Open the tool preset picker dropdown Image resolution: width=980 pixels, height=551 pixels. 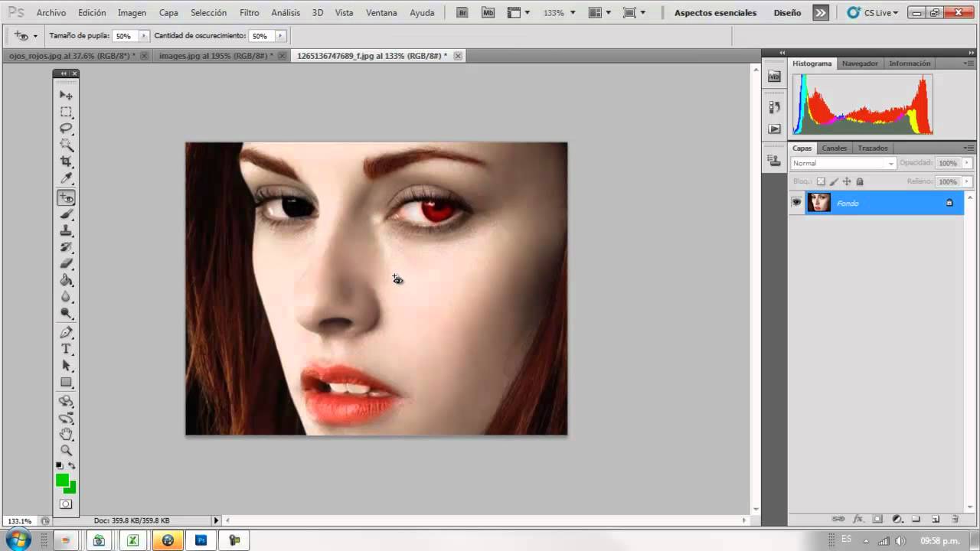(x=34, y=36)
